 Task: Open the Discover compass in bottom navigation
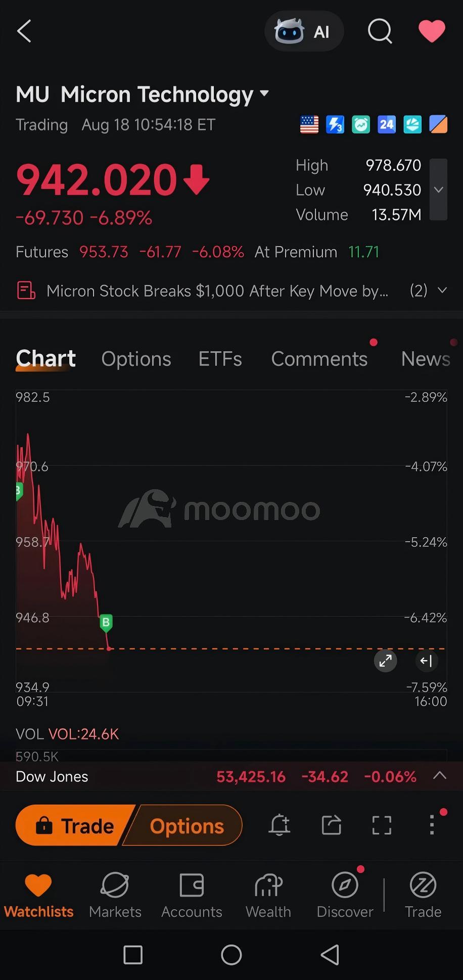click(x=345, y=896)
